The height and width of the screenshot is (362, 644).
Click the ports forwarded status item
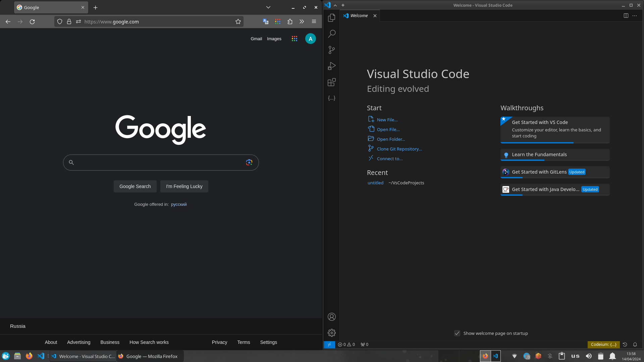pyautogui.click(x=364, y=345)
